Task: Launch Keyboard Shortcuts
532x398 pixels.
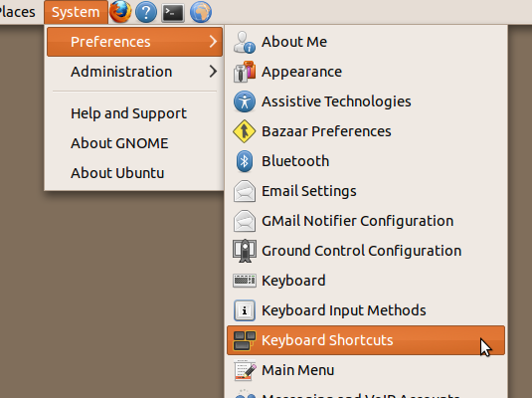Action: click(366, 340)
